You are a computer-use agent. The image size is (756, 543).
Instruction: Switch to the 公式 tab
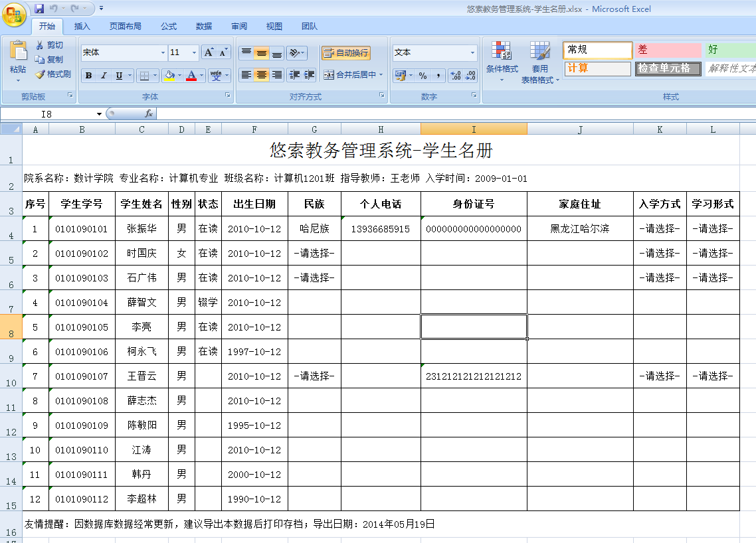(x=169, y=27)
